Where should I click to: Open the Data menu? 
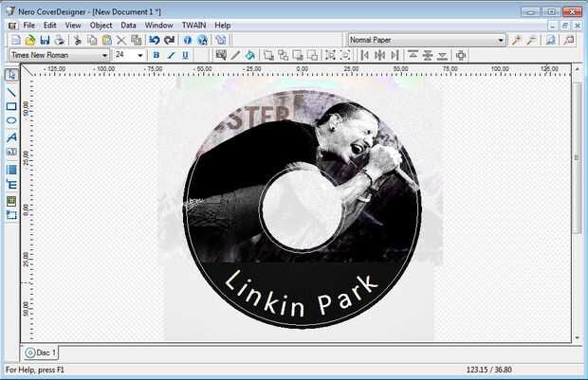(x=128, y=26)
